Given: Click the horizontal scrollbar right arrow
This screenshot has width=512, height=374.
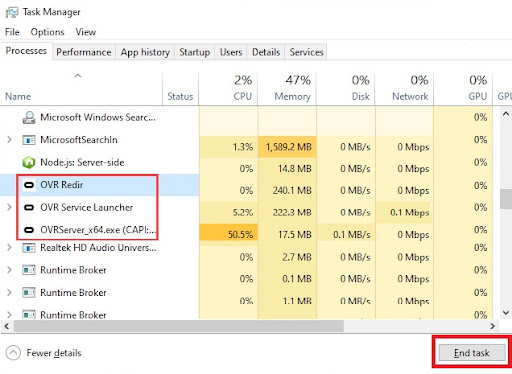Looking at the screenshot, I should coord(492,326).
